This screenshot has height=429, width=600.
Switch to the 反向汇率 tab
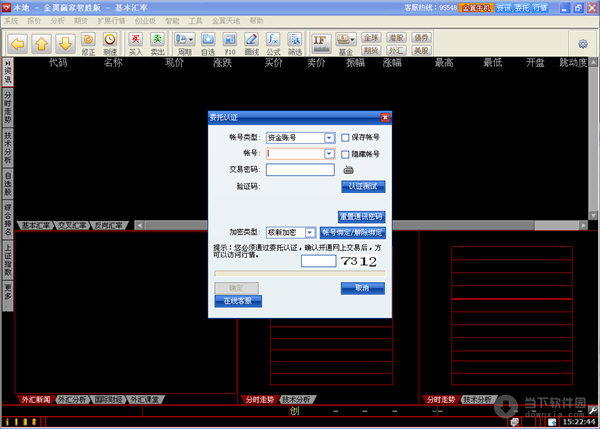pyautogui.click(x=109, y=225)
